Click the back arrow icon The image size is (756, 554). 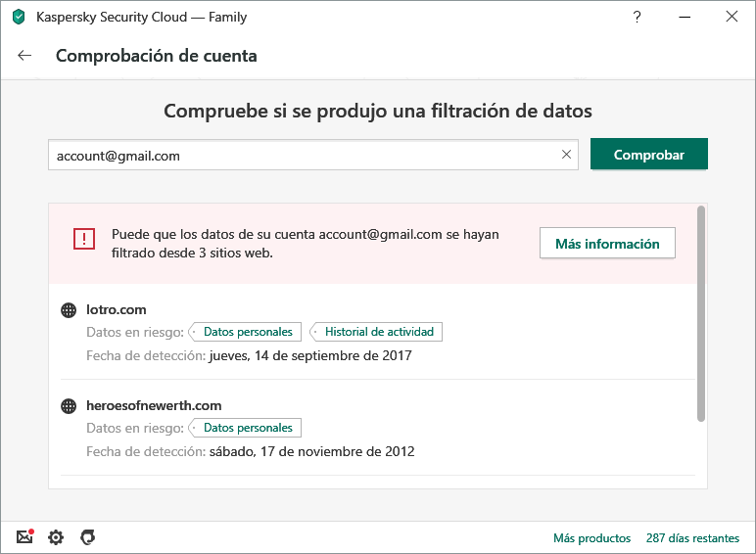[24, 56]
